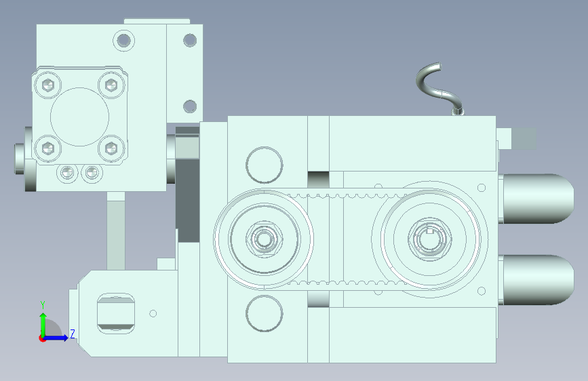588x381 pixels.
Task: Pick the large circle on the square flange
Action: [79, 117]
